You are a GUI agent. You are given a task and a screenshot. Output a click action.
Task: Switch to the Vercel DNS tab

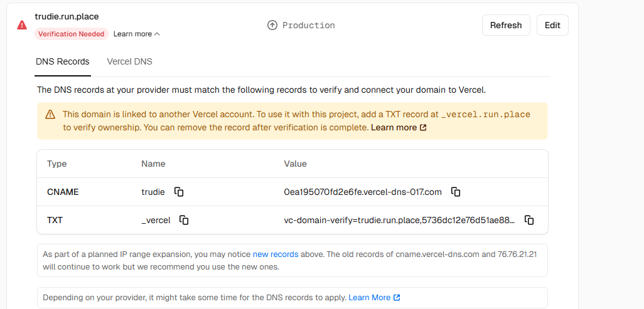click(129, 61)
